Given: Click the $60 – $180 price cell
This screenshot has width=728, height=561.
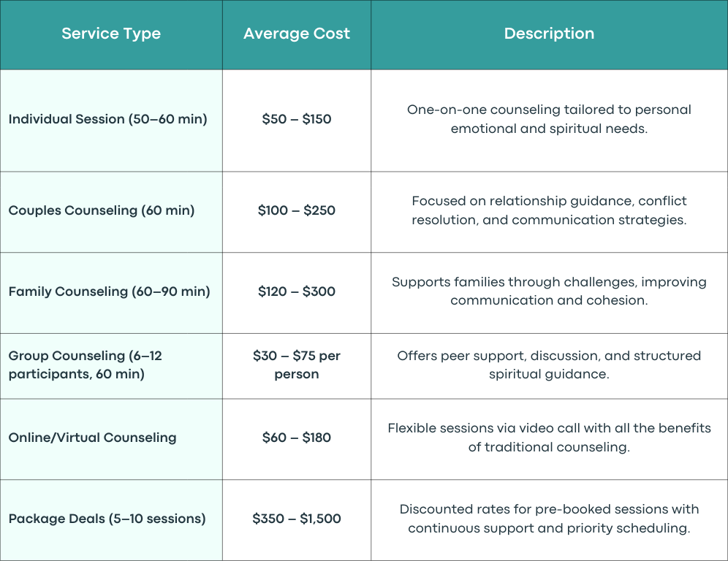Looking at the screenshot, I should coord(297,438).
